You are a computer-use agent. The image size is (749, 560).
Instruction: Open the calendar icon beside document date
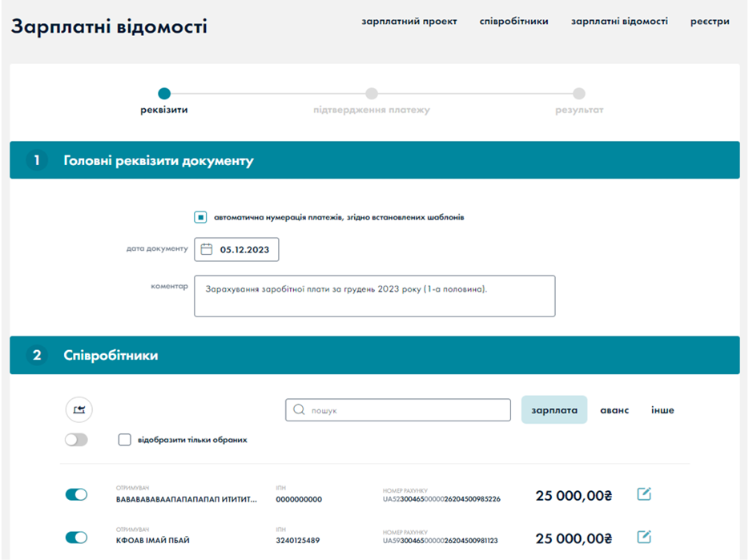(x=206, y=249)
